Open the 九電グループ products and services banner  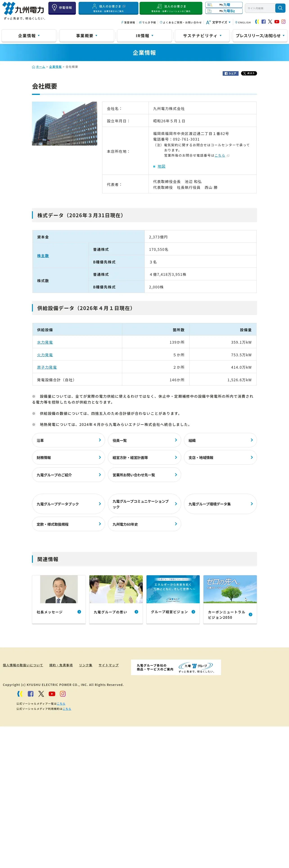click(176, 667)
